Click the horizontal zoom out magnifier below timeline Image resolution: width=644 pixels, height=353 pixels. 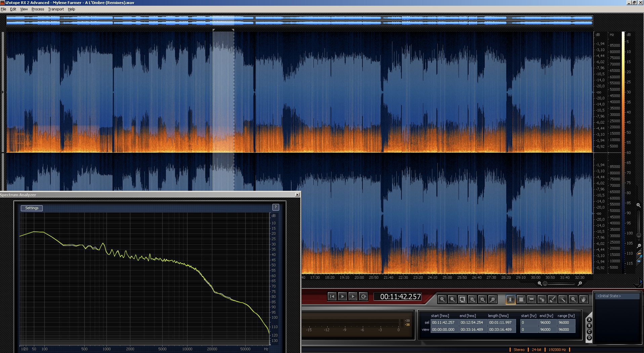coord(540,283)
